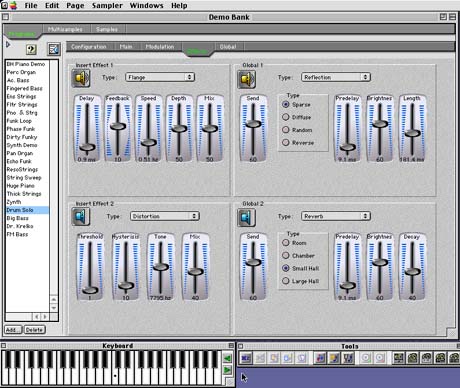The width and height of the screenshot is (460, 388).
Task: Click the icon right of the monitor icon
Action: [x=412, y=358]
